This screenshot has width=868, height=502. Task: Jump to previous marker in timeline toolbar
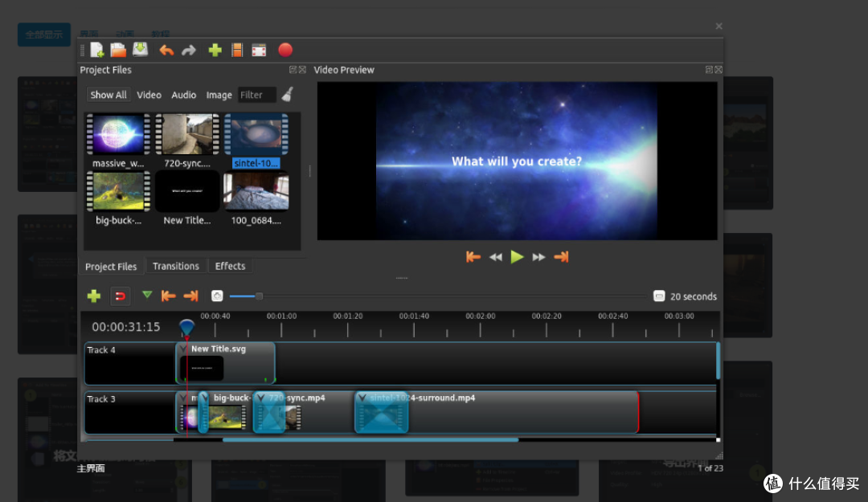point(168,296)
